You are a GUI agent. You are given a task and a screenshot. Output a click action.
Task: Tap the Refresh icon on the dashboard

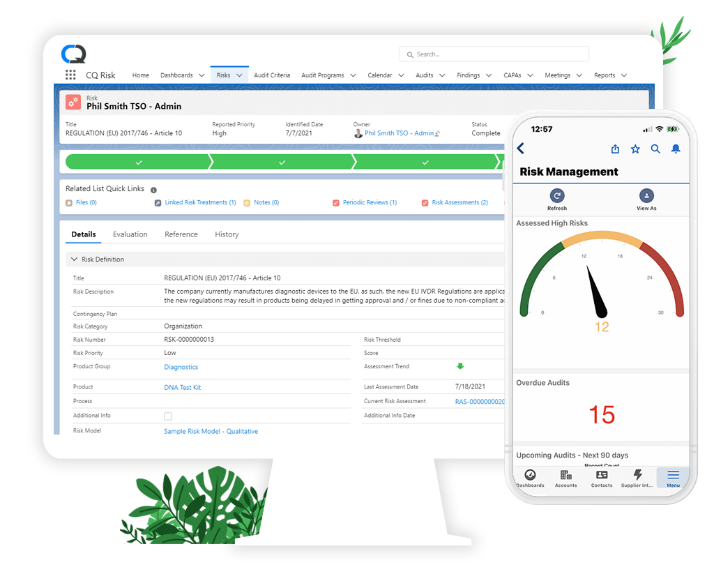pyautogui.click(x=556, y=197)
